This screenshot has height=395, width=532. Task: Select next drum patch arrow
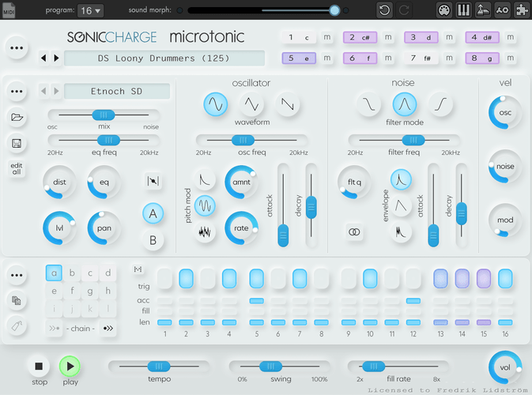click(56, 91)
